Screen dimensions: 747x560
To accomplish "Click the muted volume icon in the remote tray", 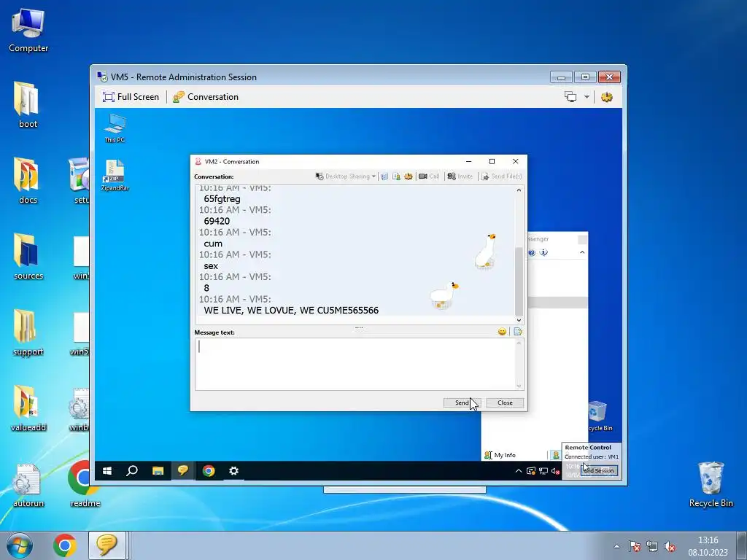I will coord(555,471).
